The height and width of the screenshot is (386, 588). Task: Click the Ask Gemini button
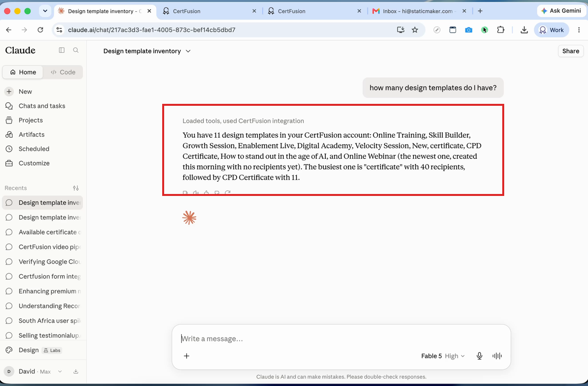click(561, 11)
